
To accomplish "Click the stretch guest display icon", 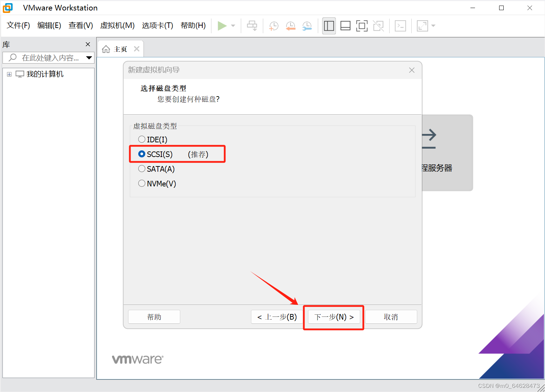I will (x=422, y=26).
